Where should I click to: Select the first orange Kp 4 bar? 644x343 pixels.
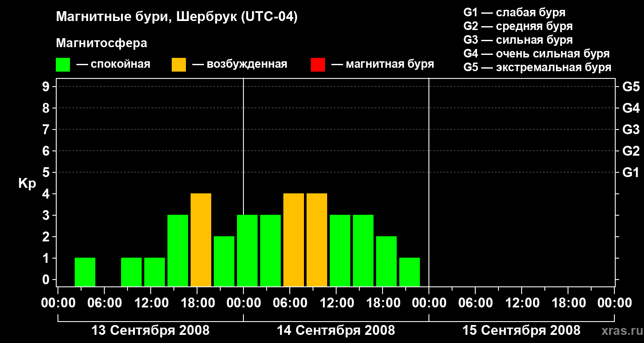pos(201,240)
